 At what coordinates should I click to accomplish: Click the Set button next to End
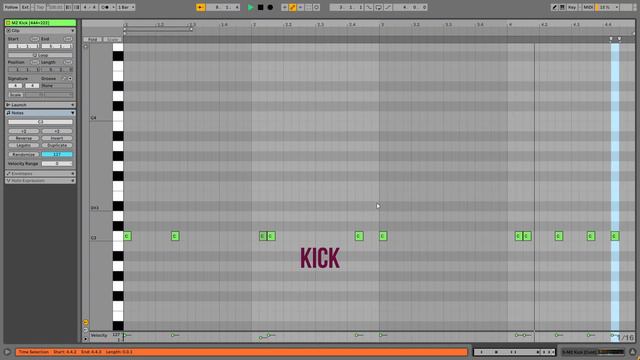coord(68,39)
